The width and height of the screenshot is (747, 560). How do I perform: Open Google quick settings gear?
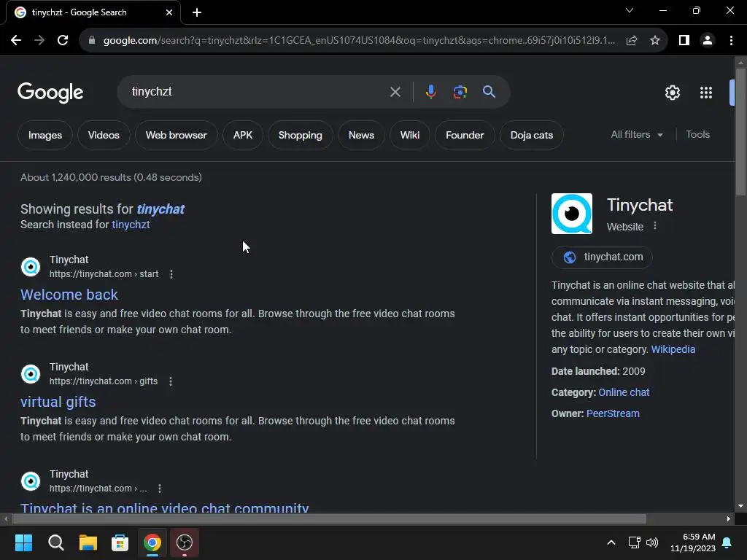click(672, 93)
